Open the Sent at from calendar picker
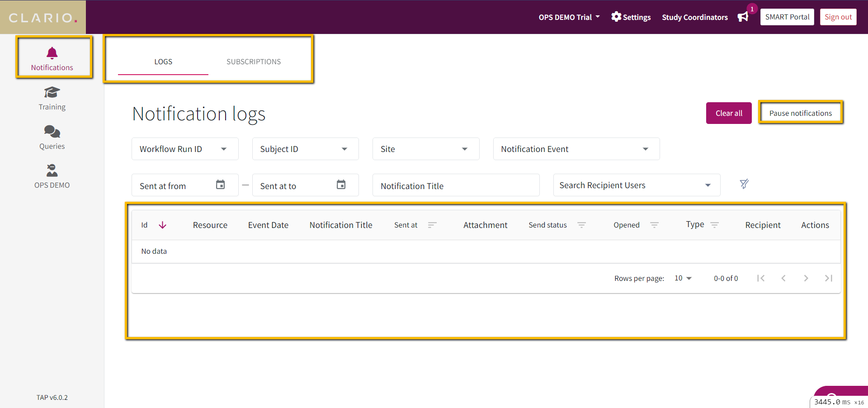Viewport: 868px width, 408px height. [x=220, y=185]
